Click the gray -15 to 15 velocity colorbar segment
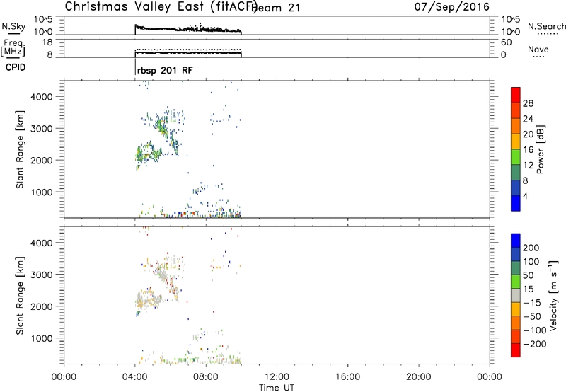The width and height of the screenshot is (566, 392). point(516,295)
